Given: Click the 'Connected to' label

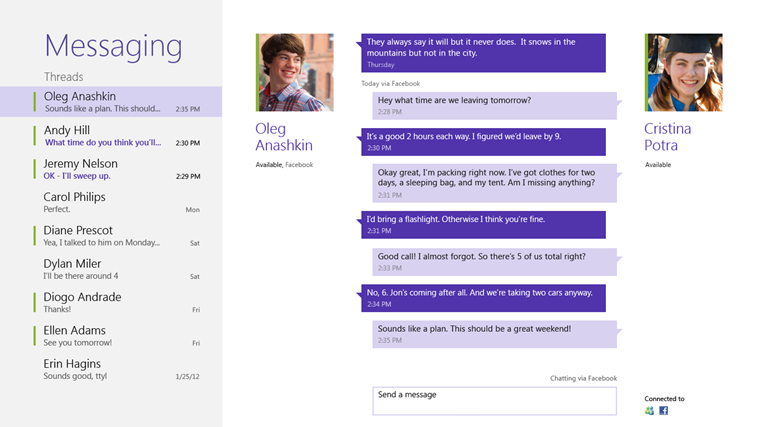Looking at the screenshot, I should 664,398.
